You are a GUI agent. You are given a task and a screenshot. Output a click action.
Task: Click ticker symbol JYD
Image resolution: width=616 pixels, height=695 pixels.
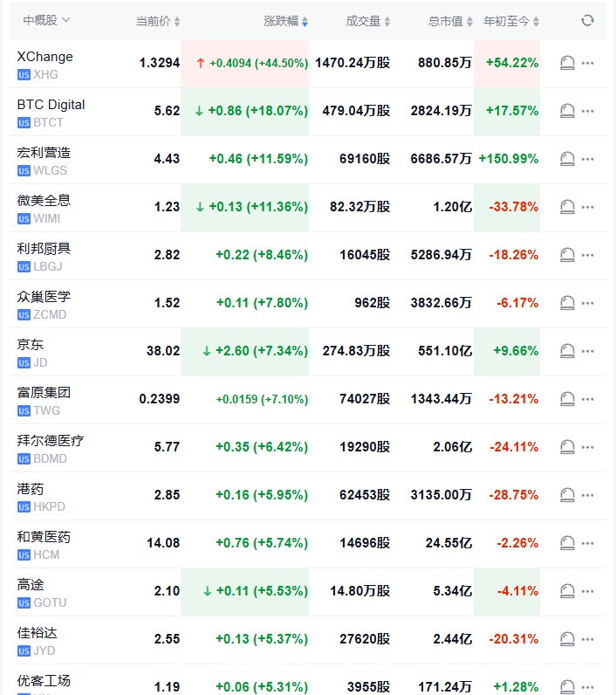click(44, 650)
